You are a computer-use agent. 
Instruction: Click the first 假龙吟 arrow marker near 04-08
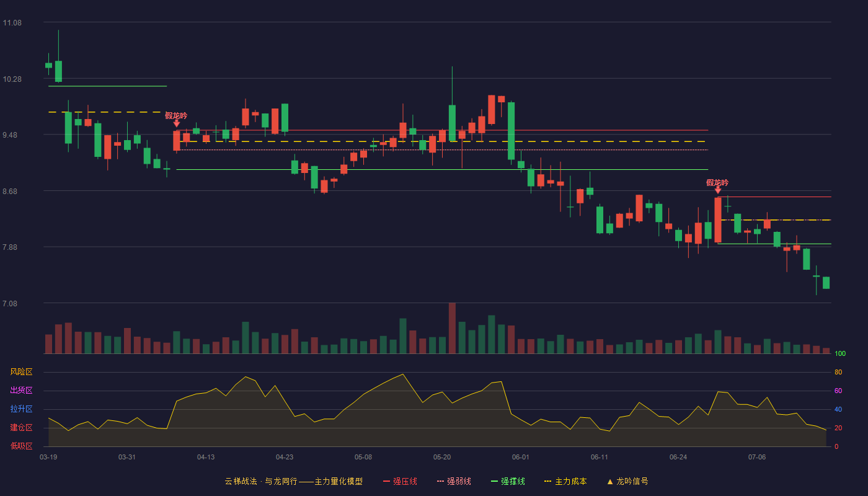176,123
